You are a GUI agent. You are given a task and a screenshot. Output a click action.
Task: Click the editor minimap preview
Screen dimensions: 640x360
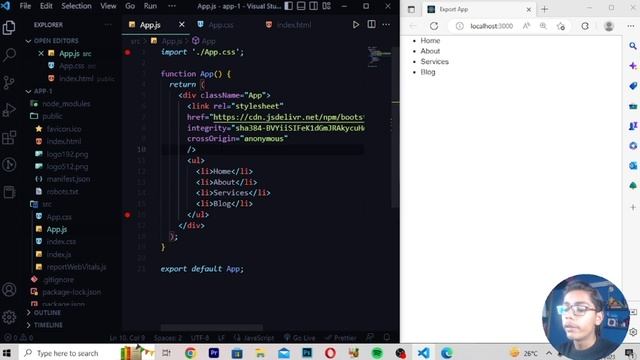[x=378, y=57]
